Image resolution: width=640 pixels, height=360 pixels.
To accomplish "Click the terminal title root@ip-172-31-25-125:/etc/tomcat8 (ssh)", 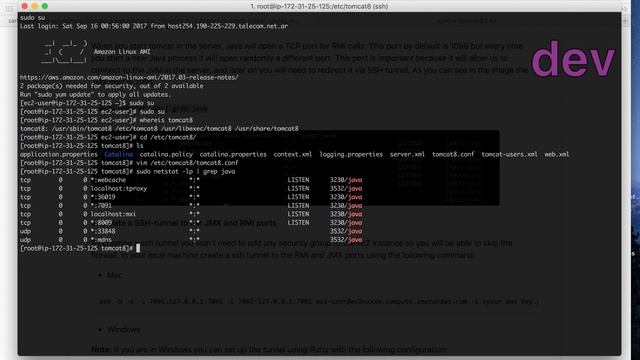I will (319, 7).
